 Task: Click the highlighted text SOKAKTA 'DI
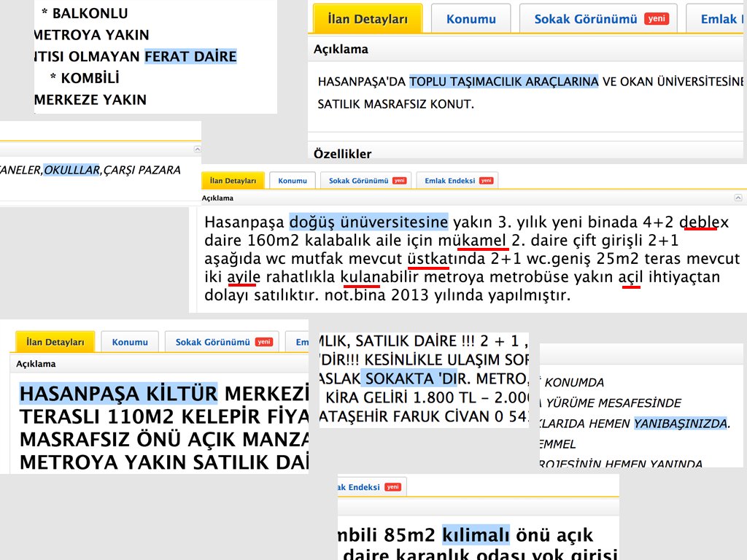coord(409,378)
